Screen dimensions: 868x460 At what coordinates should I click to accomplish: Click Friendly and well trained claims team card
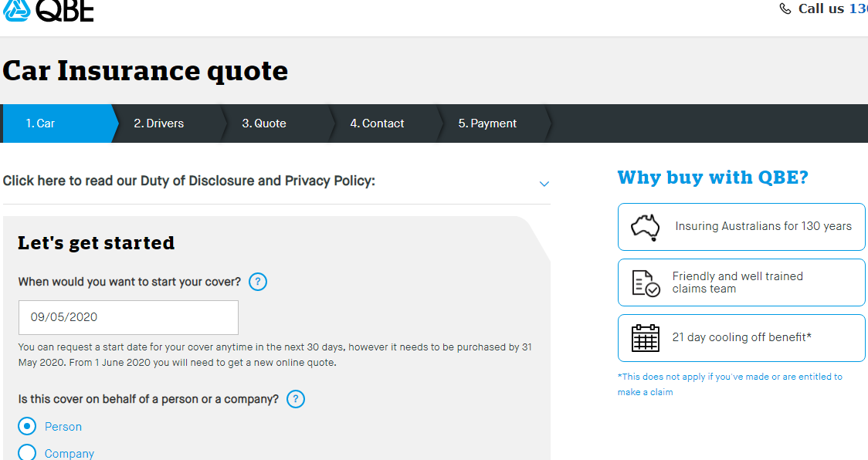pos(741,282)
